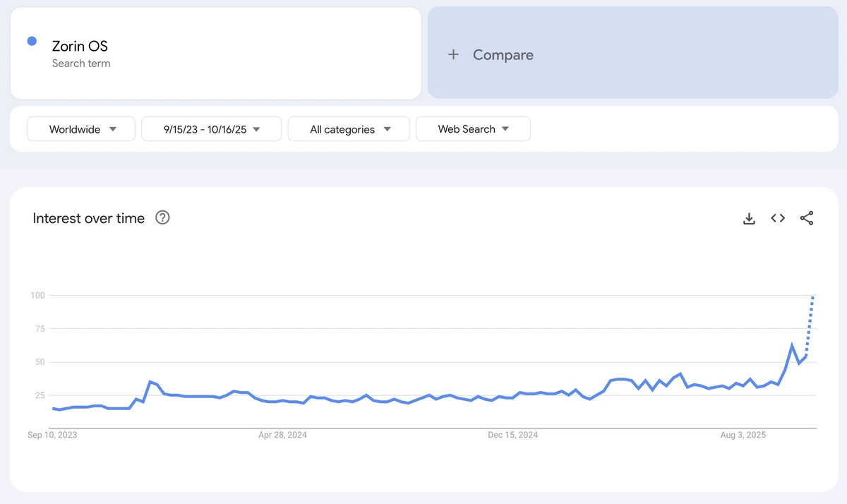Screen dimensions: 847x504
Task: Click the Aug 3, 2025 axis label
Action: (743, 435)
